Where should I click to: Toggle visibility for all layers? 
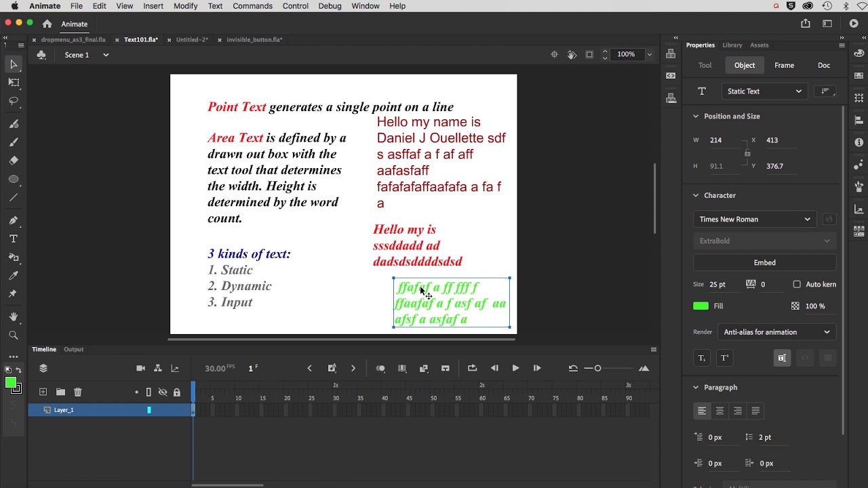[163, 392]
